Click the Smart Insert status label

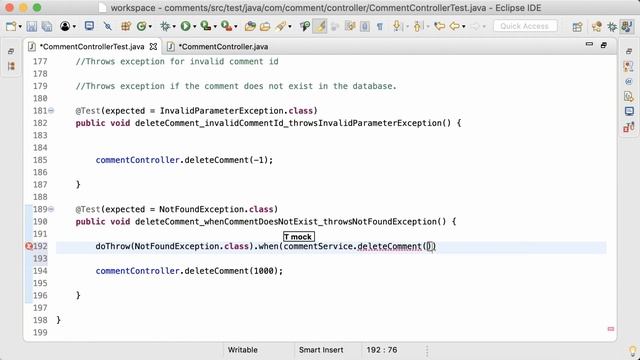pyautogui.click(x=321, y=350)
